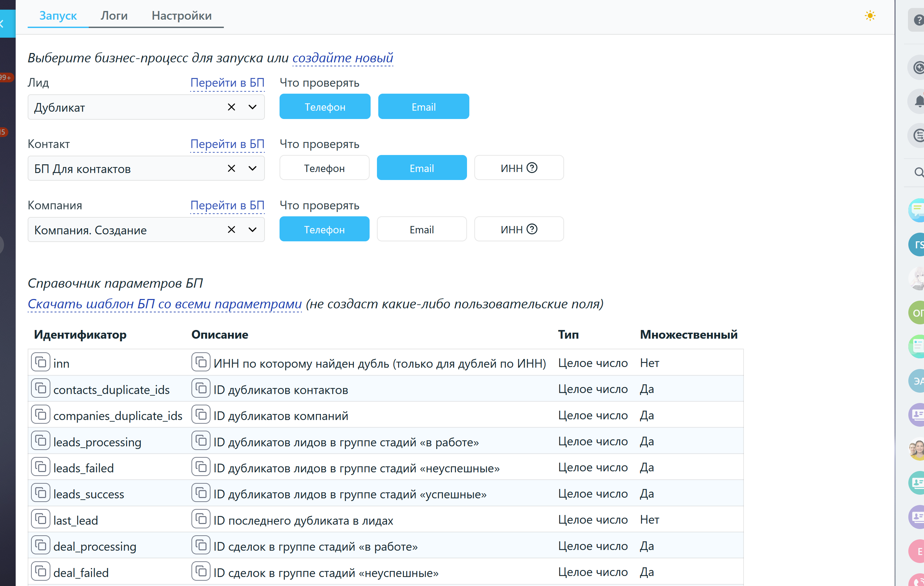Viewport: 924px width, 586px height.
Task: Expand the Лид Дубликат dropdown
Action: (x=252, y=107)
